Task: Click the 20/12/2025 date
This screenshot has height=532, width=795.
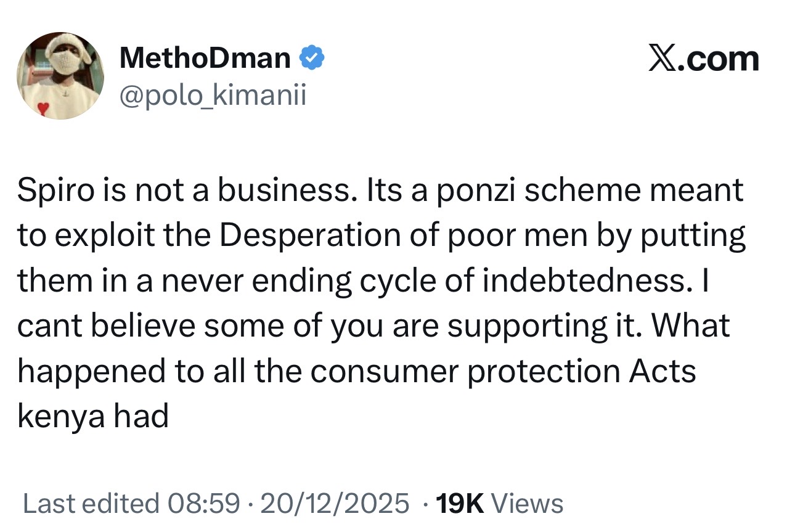Action: [x=335, y=503]
